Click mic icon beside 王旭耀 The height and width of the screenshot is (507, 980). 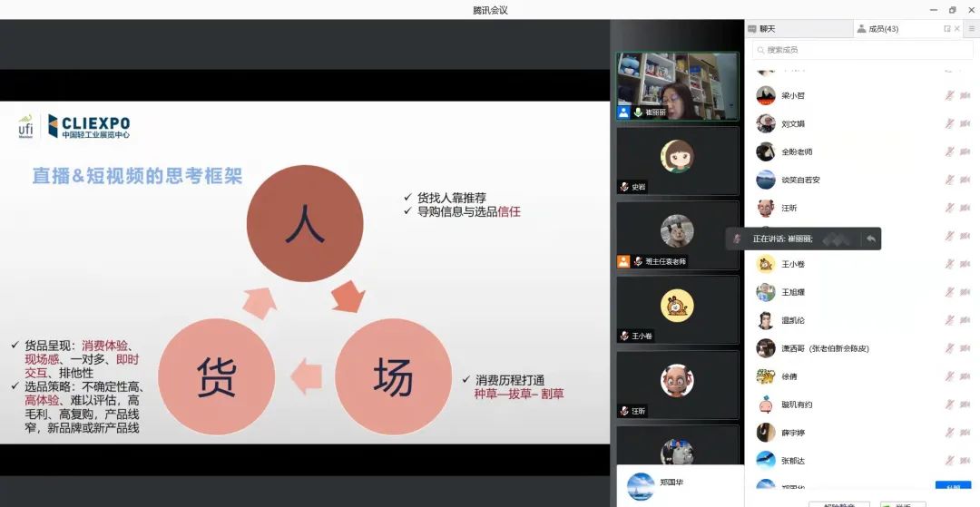(949, 292)
